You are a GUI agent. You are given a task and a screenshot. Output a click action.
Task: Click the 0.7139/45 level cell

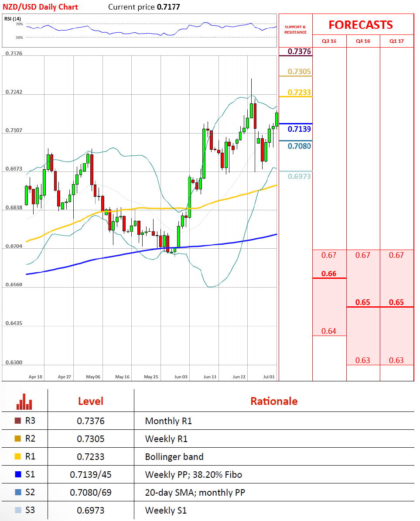click(91, 475)
